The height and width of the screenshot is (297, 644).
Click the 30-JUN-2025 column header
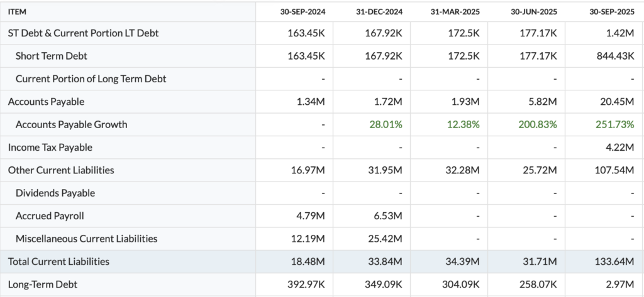(534, 11)
